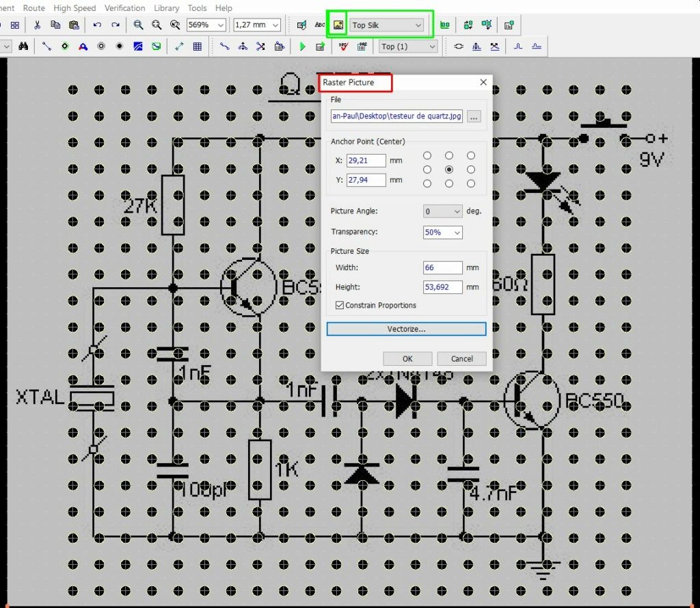
Task: Select bottom-center anchor point radio
Action: pyautogui.click(x=449, y=183)
